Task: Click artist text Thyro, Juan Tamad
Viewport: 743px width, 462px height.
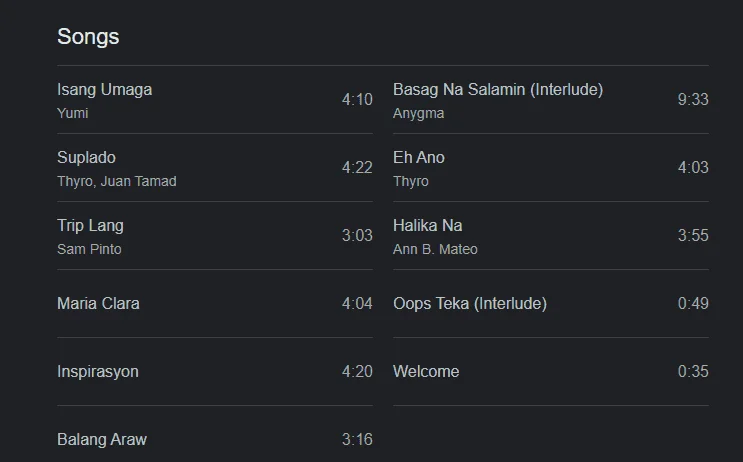Action: 117,181
